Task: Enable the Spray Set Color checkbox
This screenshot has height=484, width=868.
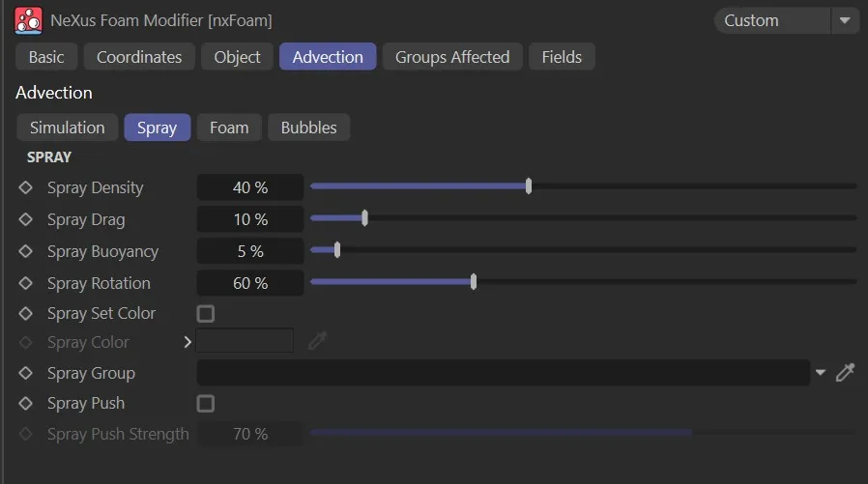Action: 205,314
